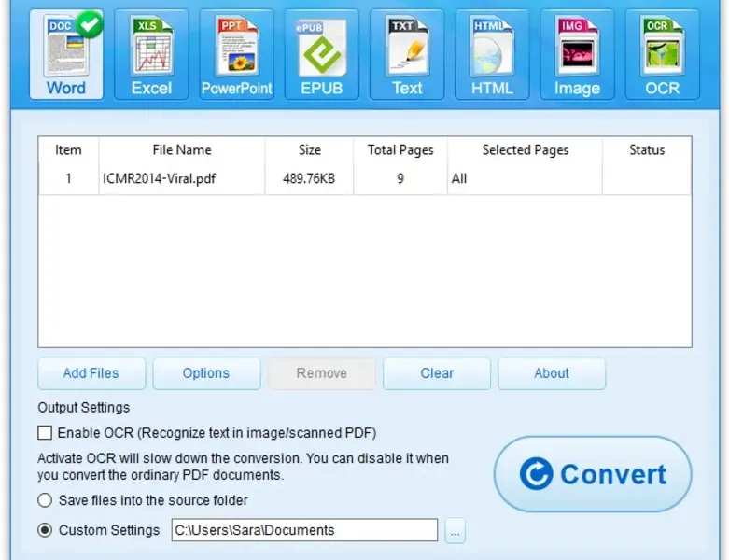
Task: Select the Image output format
Action: pyautogui.click(x=577, y=54)
